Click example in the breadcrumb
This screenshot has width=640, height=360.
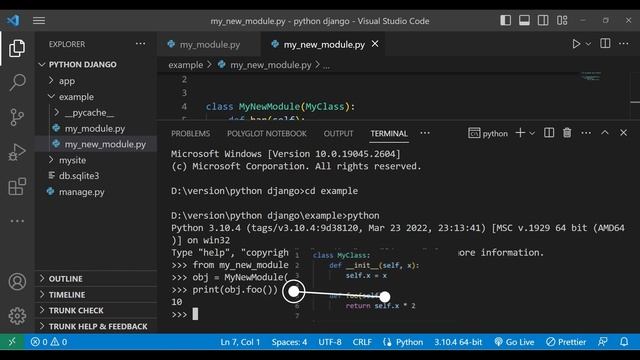186,65
